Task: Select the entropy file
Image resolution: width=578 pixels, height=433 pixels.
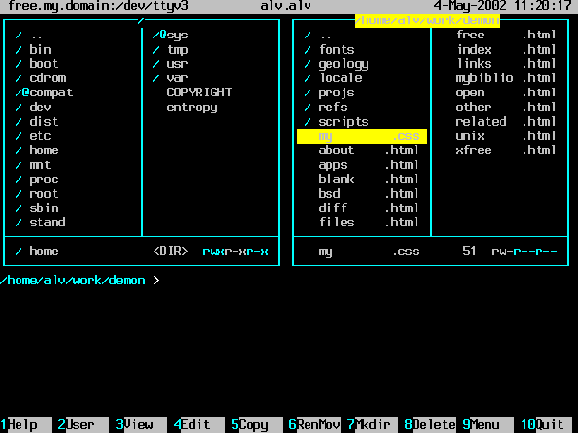Action: pos(192,107)
